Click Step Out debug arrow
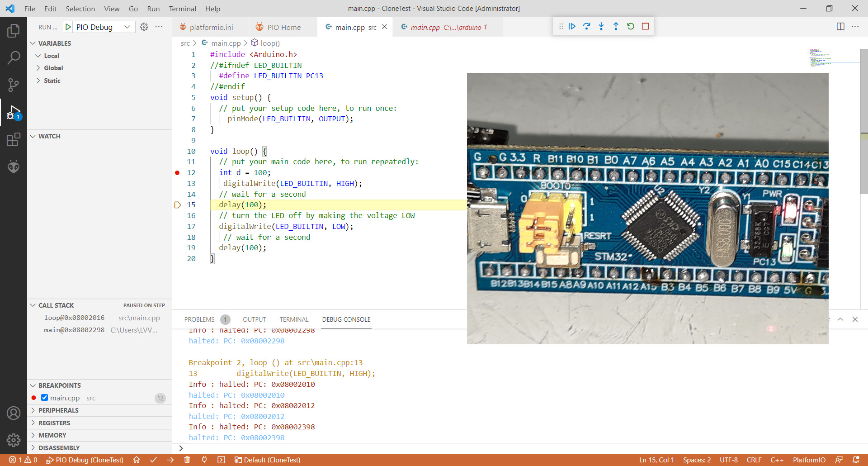Screen dimensions: 868x466 pyautogui.click(x=616, y=27)
